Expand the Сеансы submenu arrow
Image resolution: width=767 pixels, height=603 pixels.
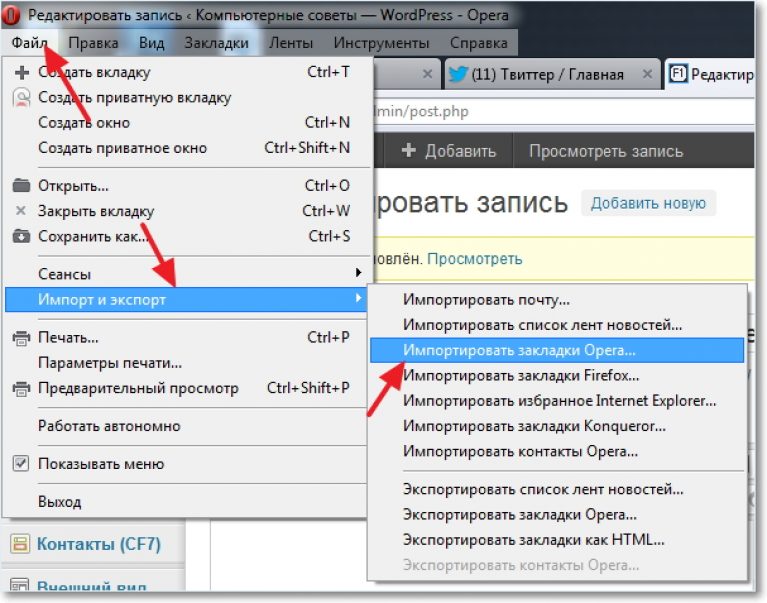click(x=359, y=273)
